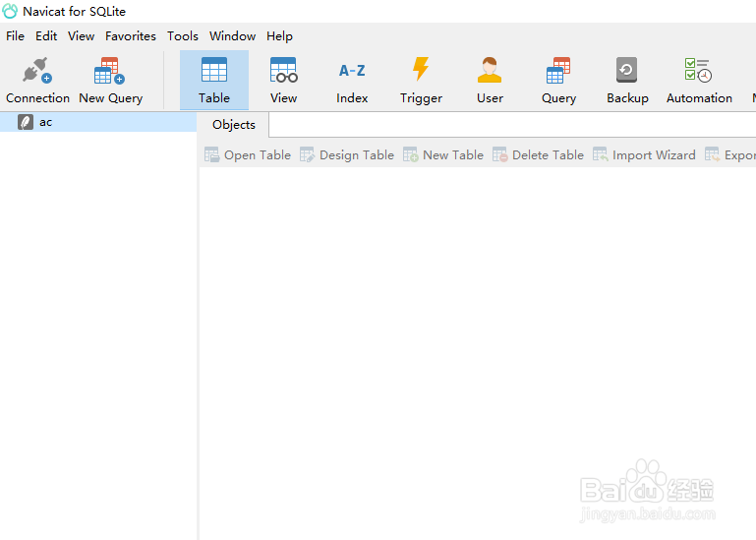The width and height of the screenshot is (756, 540).
Task: Switch to View objects icon
Action: pos(283,80)
